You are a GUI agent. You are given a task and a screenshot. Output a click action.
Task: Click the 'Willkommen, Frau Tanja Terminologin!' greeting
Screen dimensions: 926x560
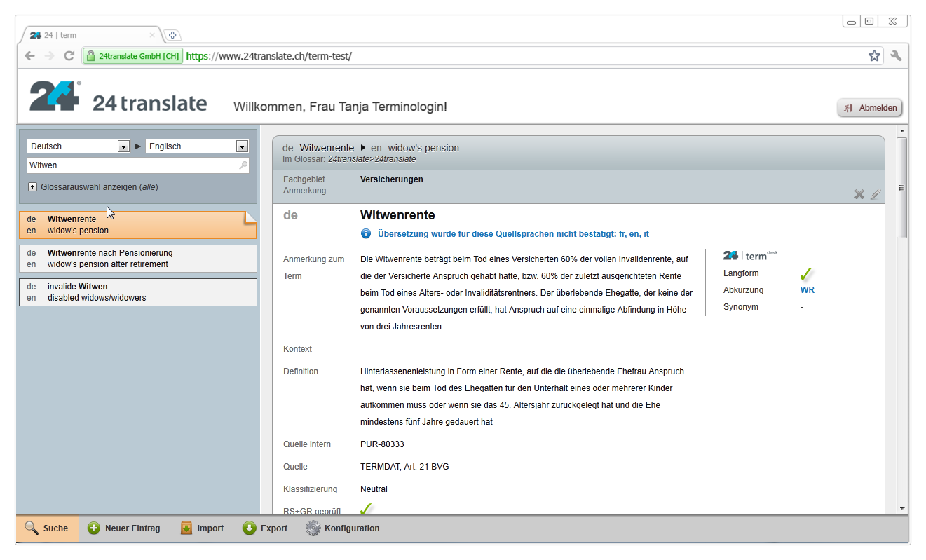340,107
